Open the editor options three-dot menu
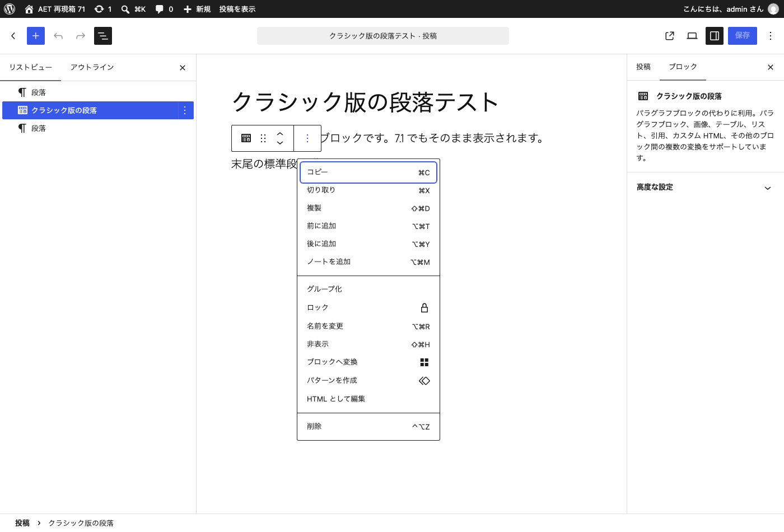Image resolution: width=784 pixels, height=532 pixels. [x=771, y=36]
